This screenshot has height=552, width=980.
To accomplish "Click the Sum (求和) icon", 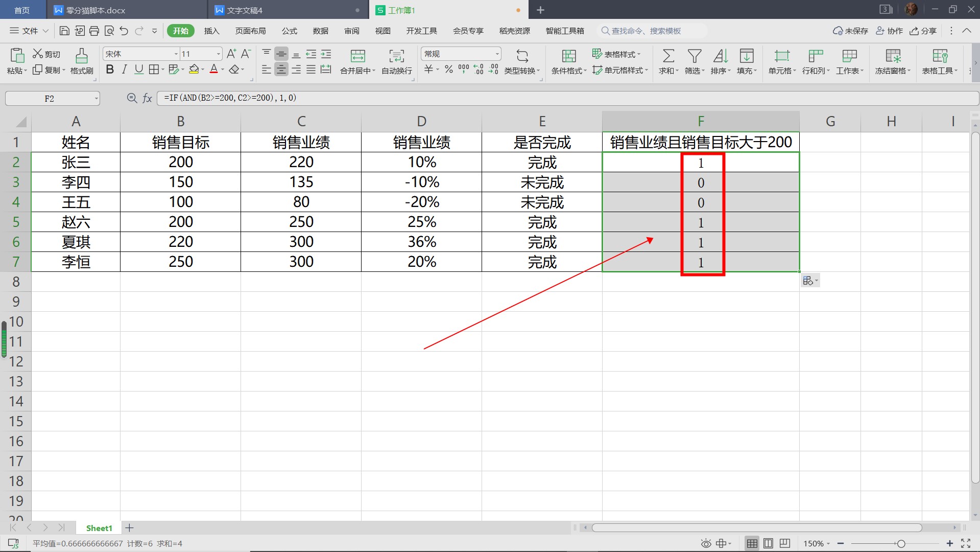I will tap(668, 56).
